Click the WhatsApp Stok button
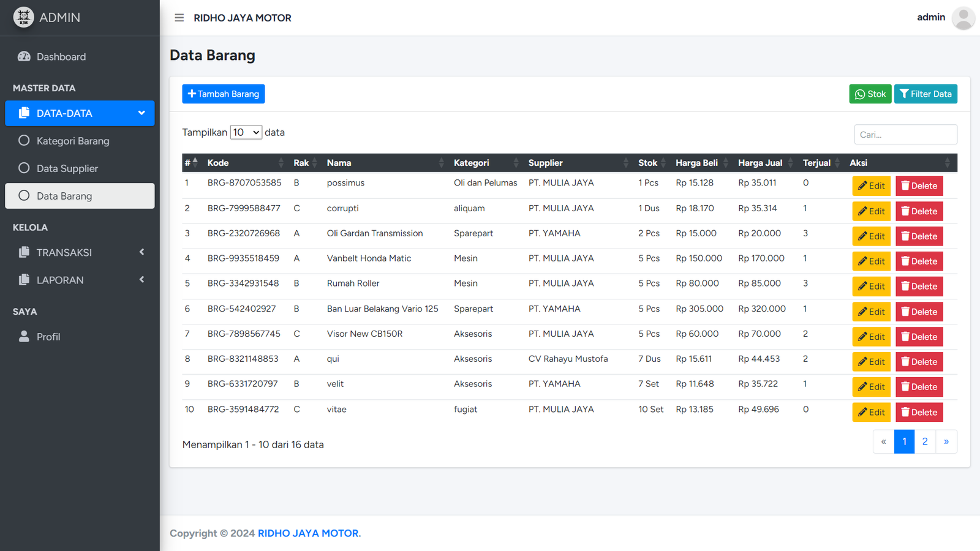The height and width of the screenshot is (551, 980). click(870, 94)
